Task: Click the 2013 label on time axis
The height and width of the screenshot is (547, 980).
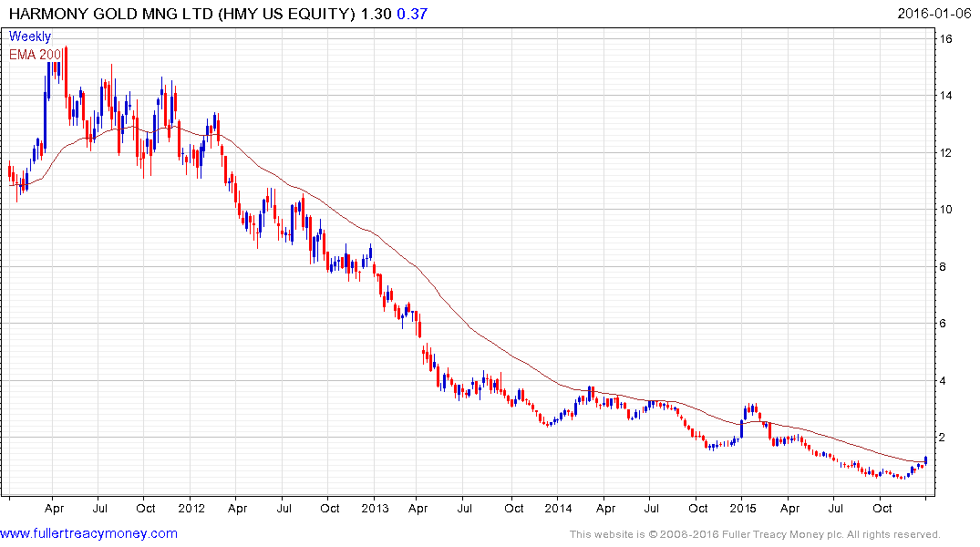Action: (375, 508)
